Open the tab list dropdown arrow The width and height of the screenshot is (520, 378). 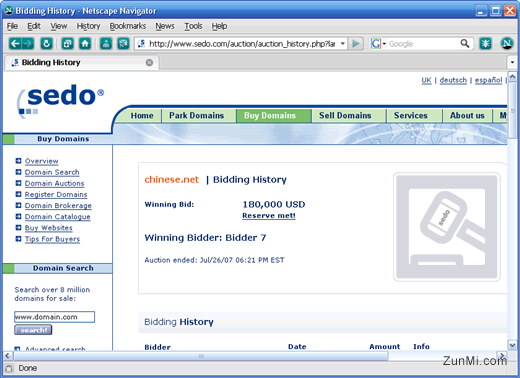coord(512,62)
